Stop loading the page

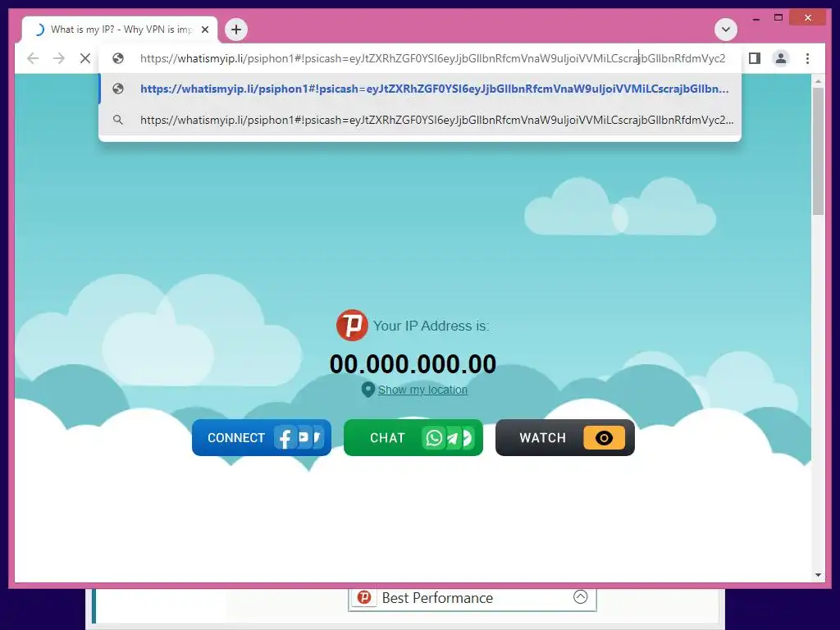coord(85,58)
